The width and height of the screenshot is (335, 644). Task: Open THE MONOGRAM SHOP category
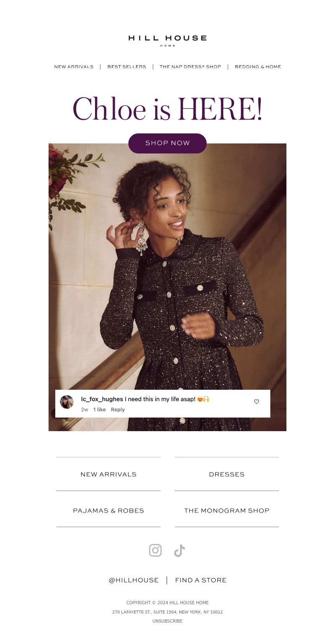pyautogui.click(x=227, y=511)
